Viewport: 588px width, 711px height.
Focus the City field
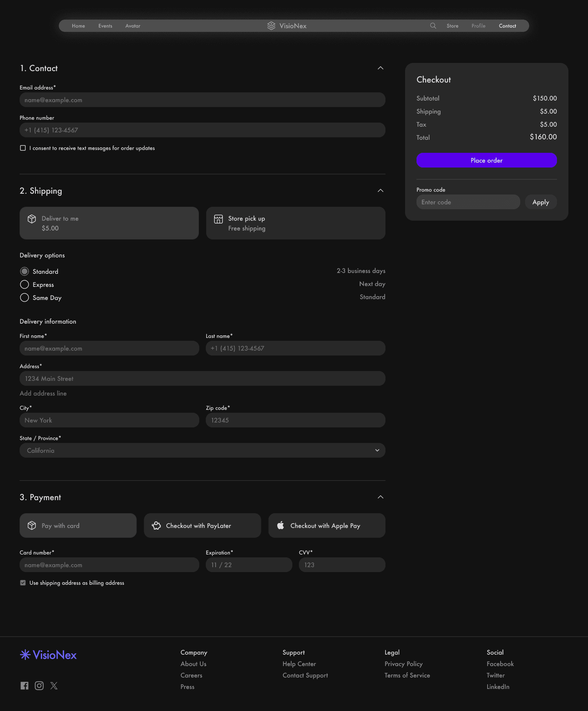click(109, 420)
